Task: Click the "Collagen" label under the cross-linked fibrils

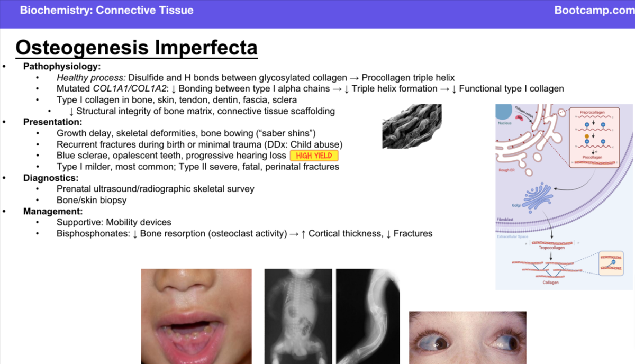Action: [x=550, y=283]
